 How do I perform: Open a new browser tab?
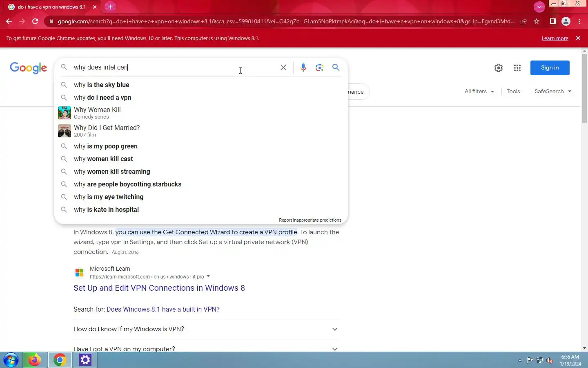(x=110, y=7)
